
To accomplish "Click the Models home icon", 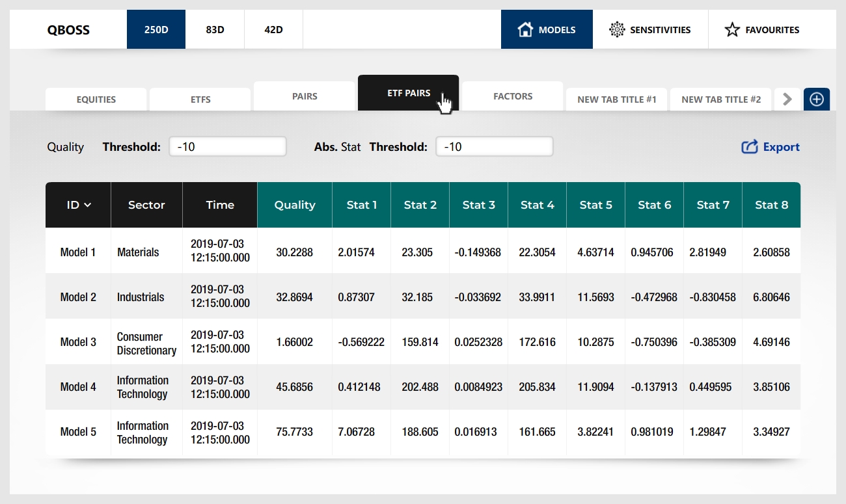I will (525, 30).
